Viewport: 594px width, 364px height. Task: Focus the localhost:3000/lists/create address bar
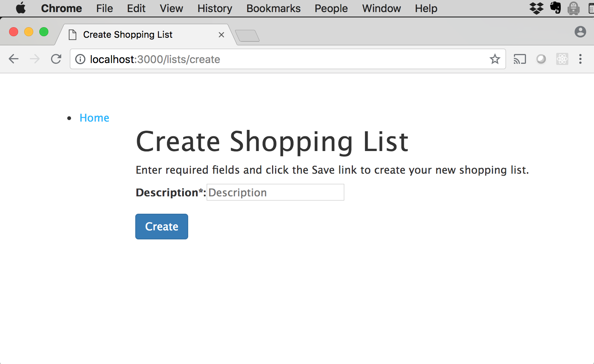point(287,59)
